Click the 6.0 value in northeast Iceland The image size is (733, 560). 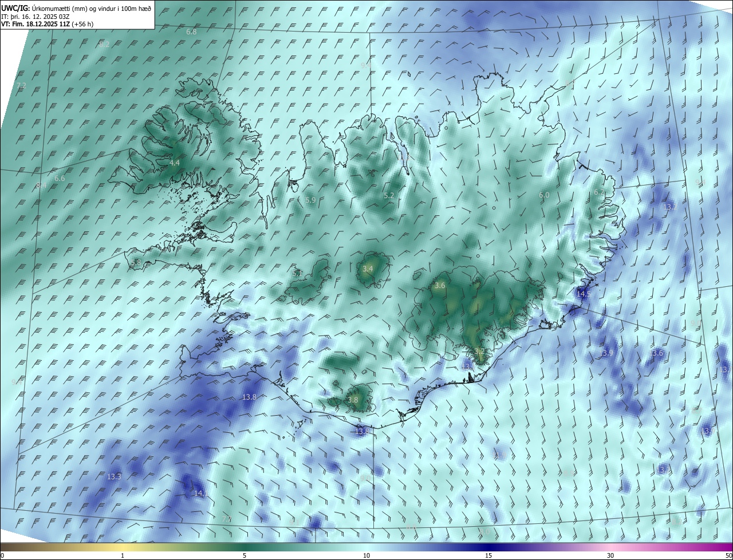coord(544,195)
